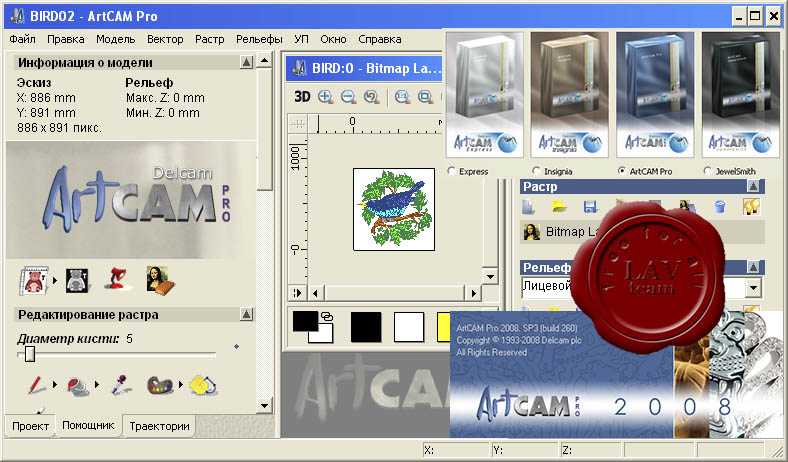Image resolution: width=788 pixels, height=462 pixels.
Task: Open the УП menu
Action: tap(301, 39)
